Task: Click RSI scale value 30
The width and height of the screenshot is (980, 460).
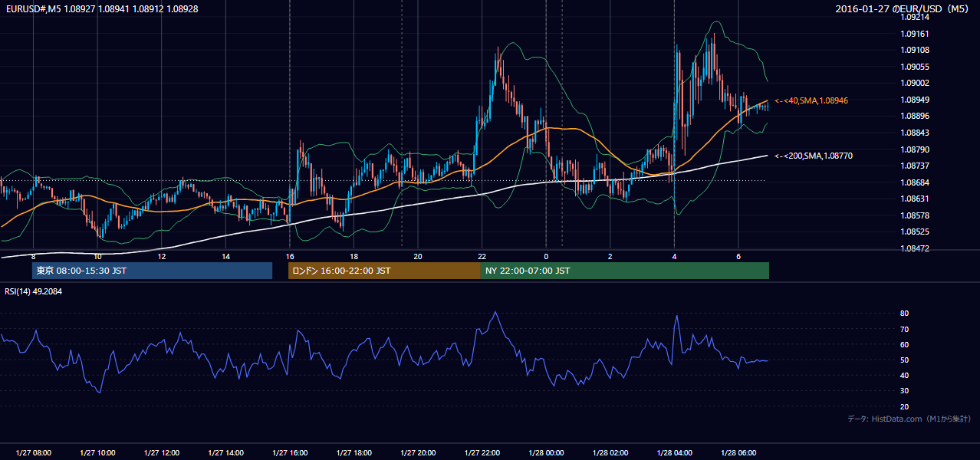Action: pos(905,391)
